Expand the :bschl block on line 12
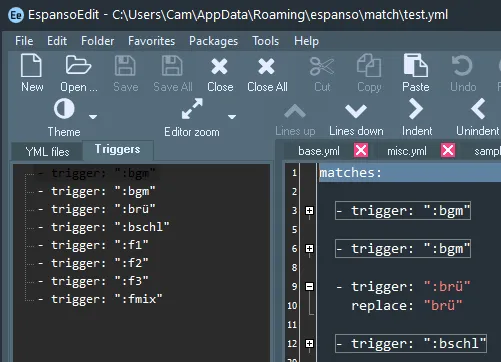Screen dimensions: 501x362 point(309,343)
